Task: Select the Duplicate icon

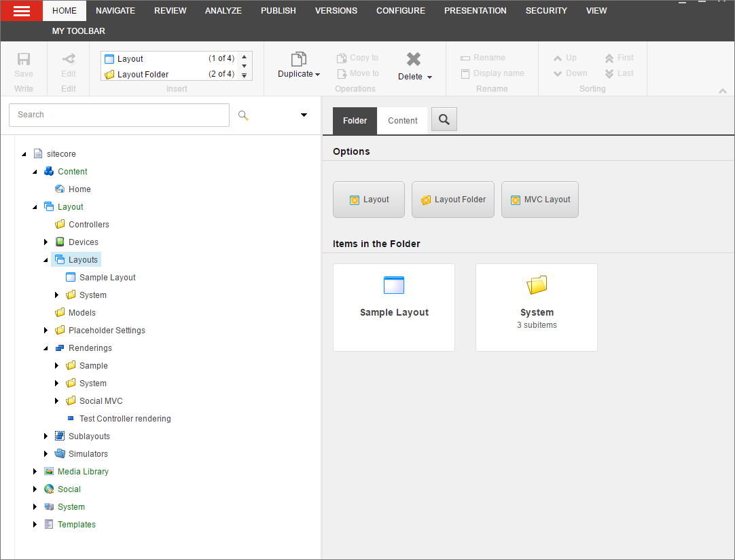Action: [x=299, y=59]
